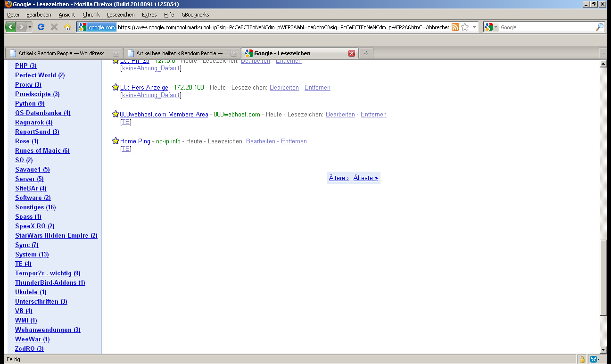Open a new tab with the plus button

click(366, 53)
